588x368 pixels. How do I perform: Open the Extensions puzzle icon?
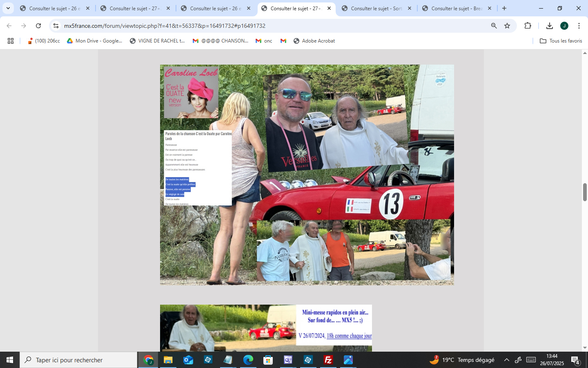click(528, 26)
